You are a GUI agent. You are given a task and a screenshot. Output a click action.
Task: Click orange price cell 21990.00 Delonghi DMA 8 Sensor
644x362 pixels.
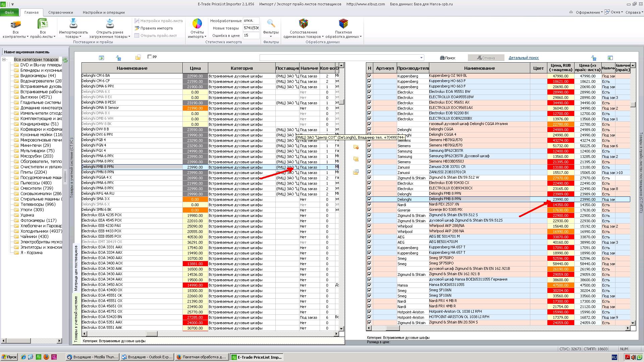click(x=195, y=108)
